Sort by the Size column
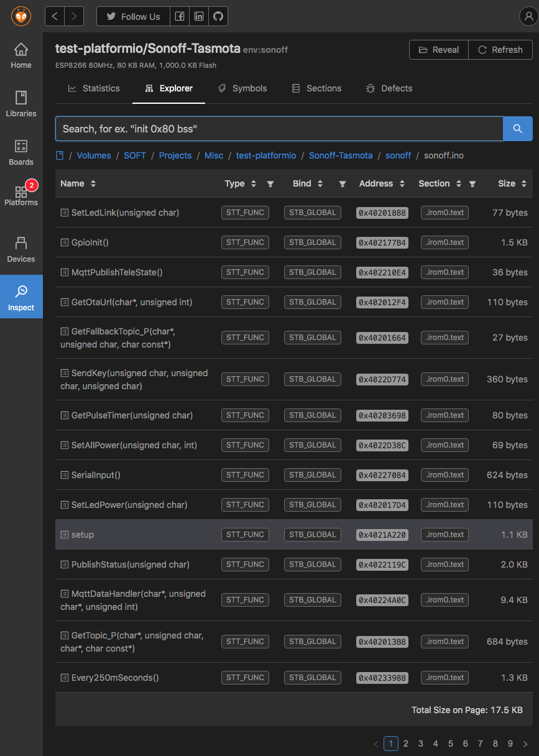 click(x=512, y=183)
